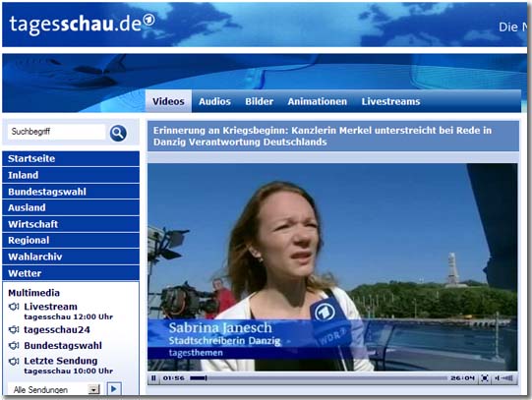Viewport: 532px width, 400px height.
Task: Click the tagesschau 10:00 Uhr subtitle
Action: click(68, 371)
